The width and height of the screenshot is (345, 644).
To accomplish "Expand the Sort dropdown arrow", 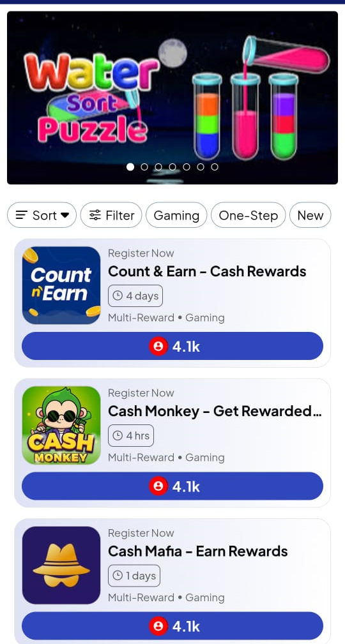I will tap(65, 215).
